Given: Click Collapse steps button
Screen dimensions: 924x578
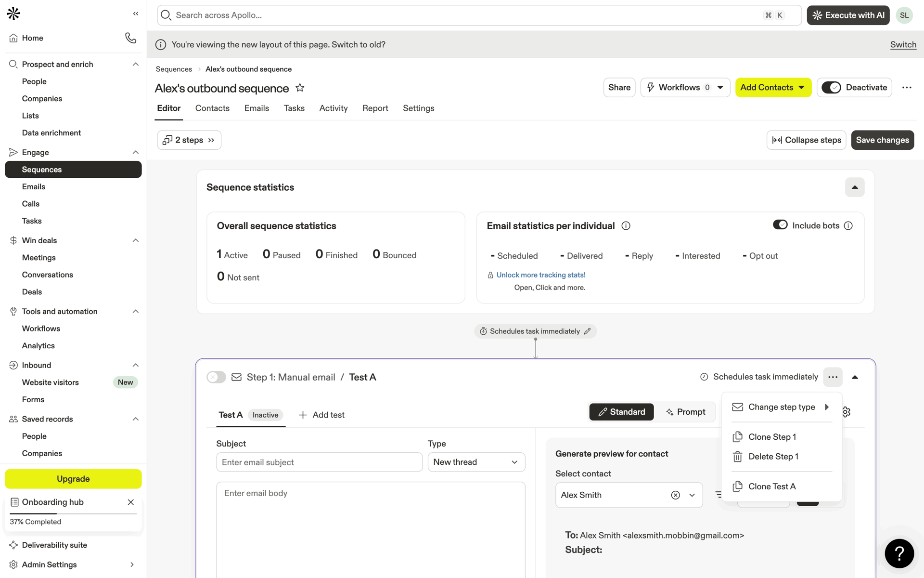Looking at the screenshot, I should click(x=807, y=140).
